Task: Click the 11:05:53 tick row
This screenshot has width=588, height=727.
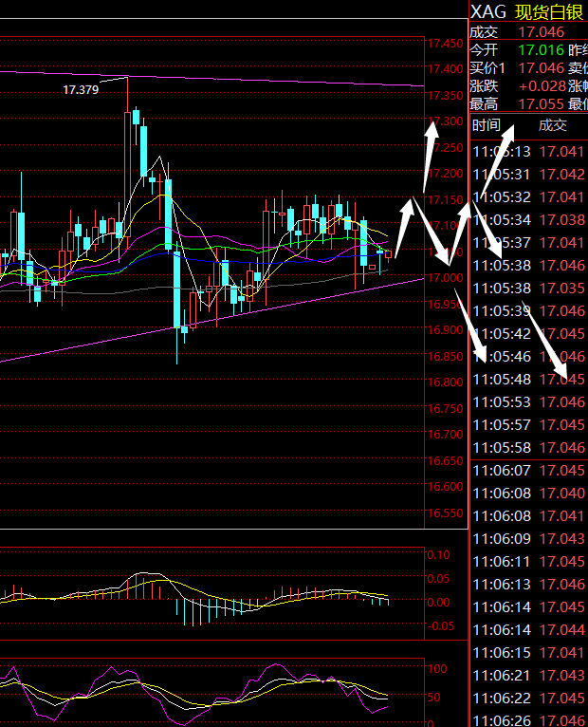Action: (529, 402)
